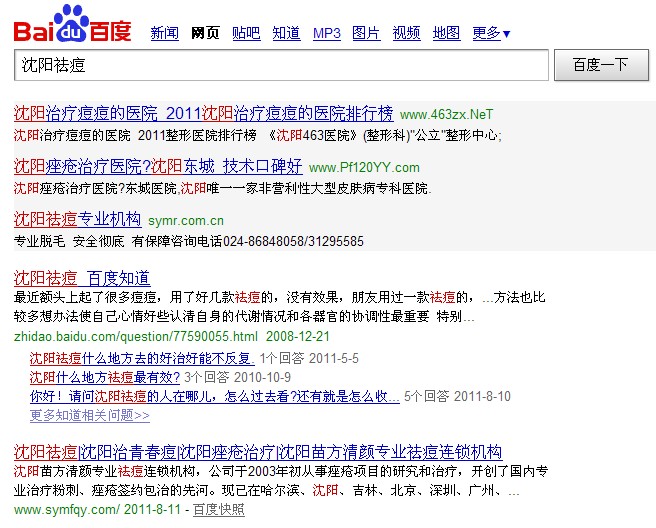Click the Baidu logo

click(x=72, y=24)
